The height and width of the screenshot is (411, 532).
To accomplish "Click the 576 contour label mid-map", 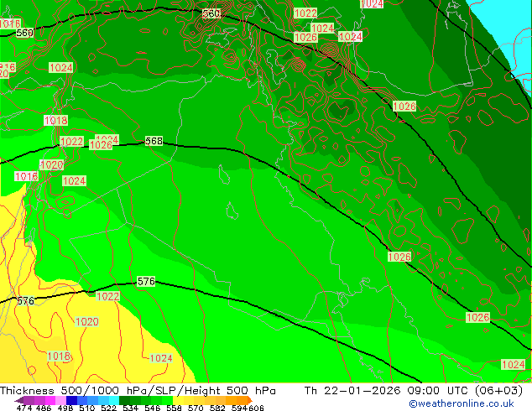I will 146,282.
